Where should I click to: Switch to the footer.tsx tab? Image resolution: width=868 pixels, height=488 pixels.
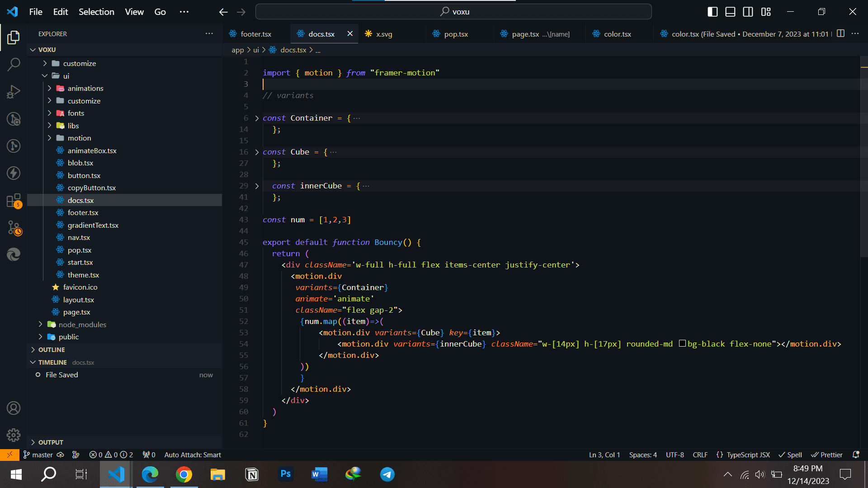point(256,34)
